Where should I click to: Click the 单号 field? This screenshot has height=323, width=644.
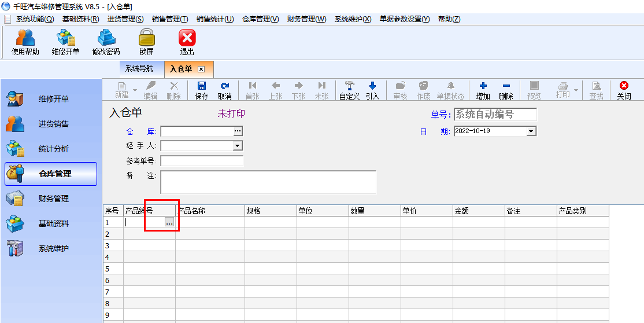tap(495, 115)
